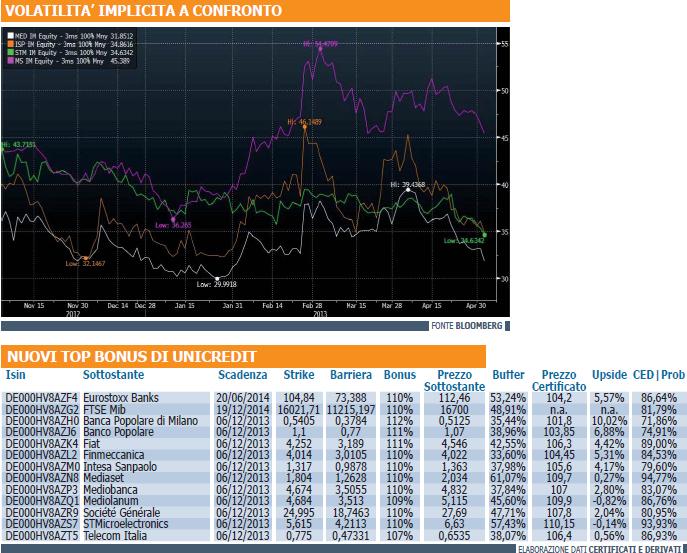Screen dimensions: 687x553
Task: Select the 'Telecom Italia' row name
Action: pos(115,535)
